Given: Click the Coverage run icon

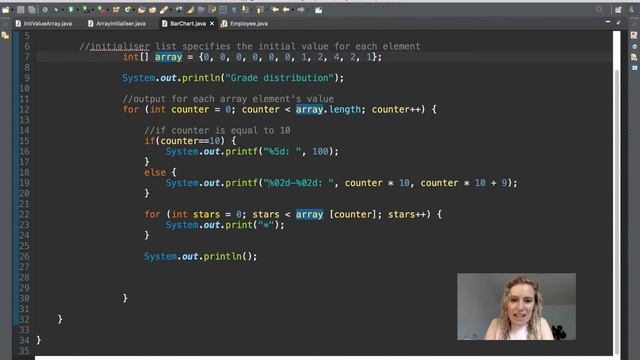Looking at the screenshot, I should click(x=85, y=9).
